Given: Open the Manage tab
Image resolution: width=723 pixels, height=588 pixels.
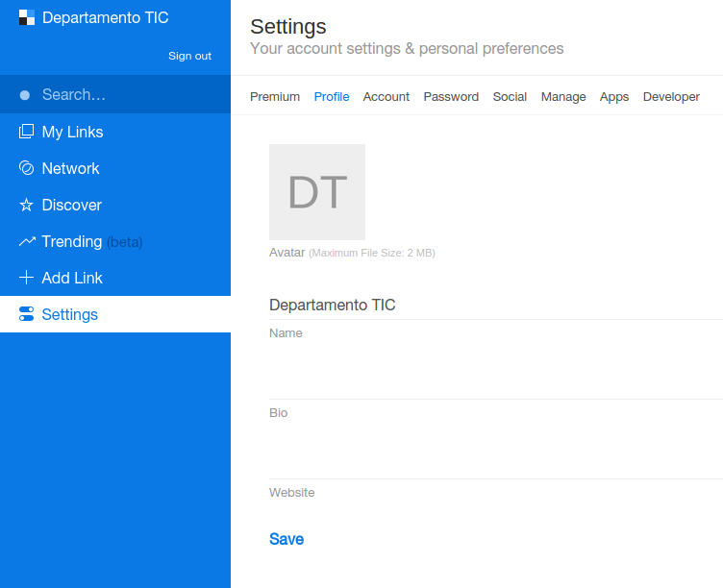Looking at the screenshot, I should point(563,97).
